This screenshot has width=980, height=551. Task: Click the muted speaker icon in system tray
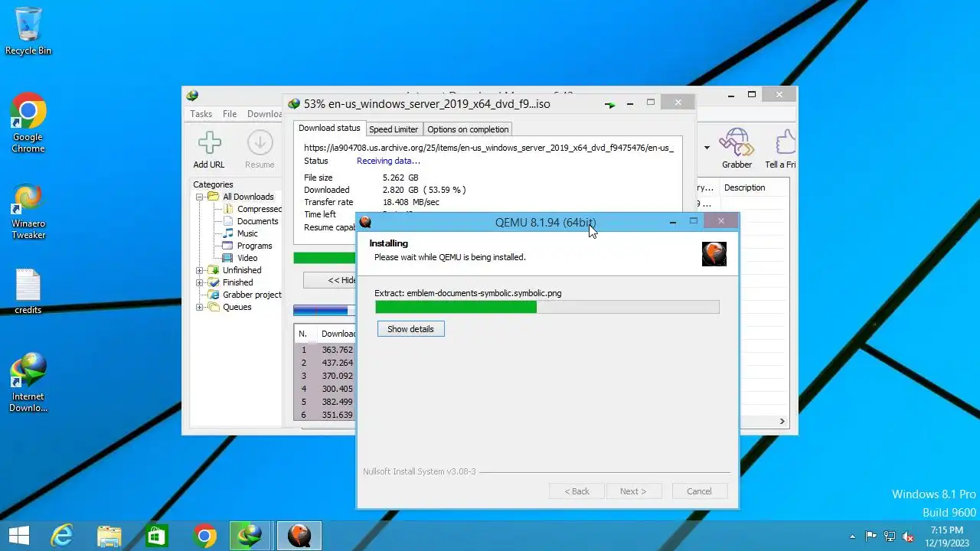[x=908, y=536]
